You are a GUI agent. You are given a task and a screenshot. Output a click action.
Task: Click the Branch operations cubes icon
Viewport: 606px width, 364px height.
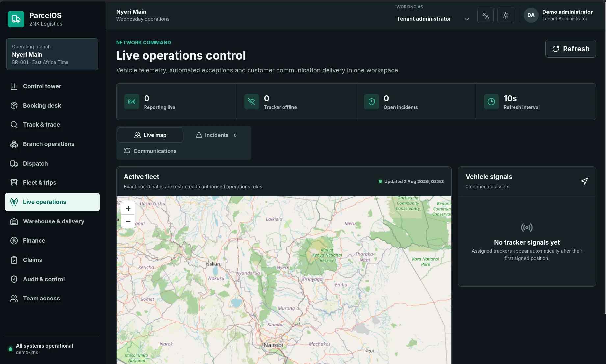pyautogui.click(x=14, y=144)
